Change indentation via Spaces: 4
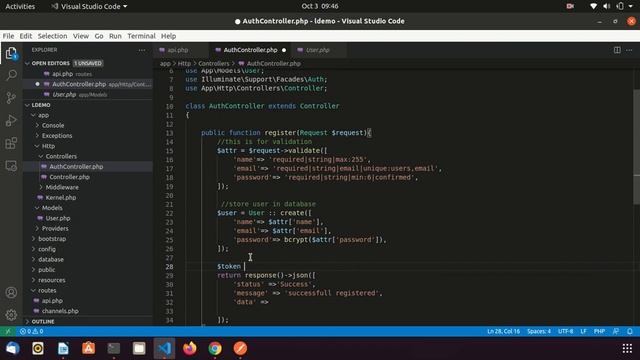The width and height of the screenshot is (640, 360). pos(539,331)
